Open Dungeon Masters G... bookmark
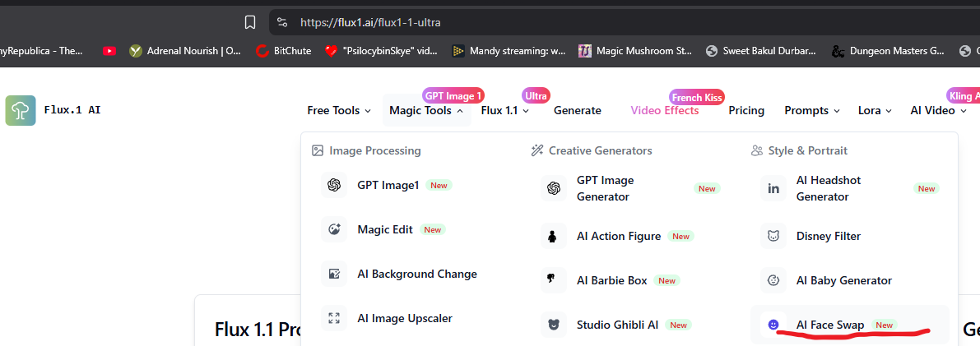The image size is (980, 346). pyautogui.click(x=888, y=51)
